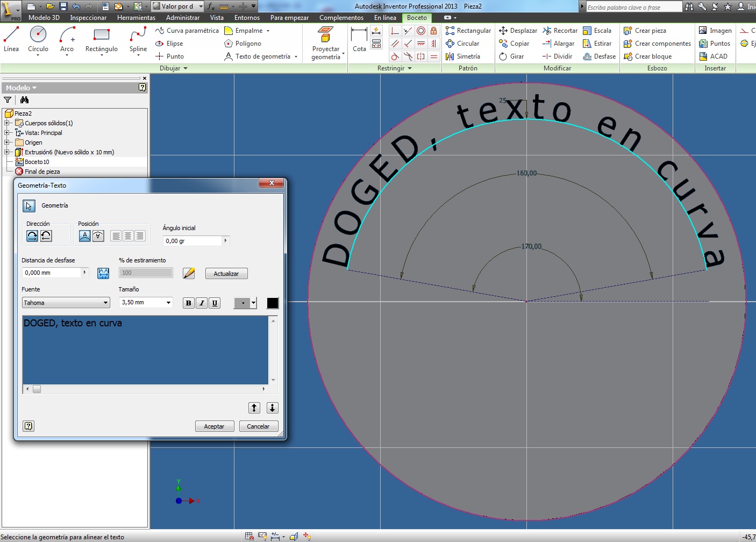The width and height of the screenshot is (756, 542).
Task: Open Ángulo inicial options arrow
Action: tap(226, 241)
